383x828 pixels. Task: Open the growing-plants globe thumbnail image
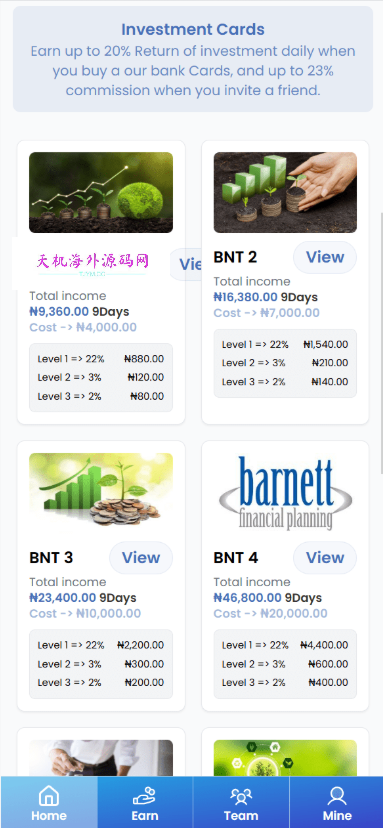coord(101,192)
